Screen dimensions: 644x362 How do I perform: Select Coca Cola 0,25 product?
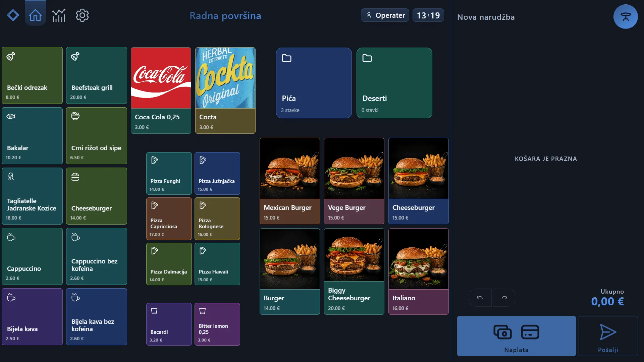click(161, 90)
